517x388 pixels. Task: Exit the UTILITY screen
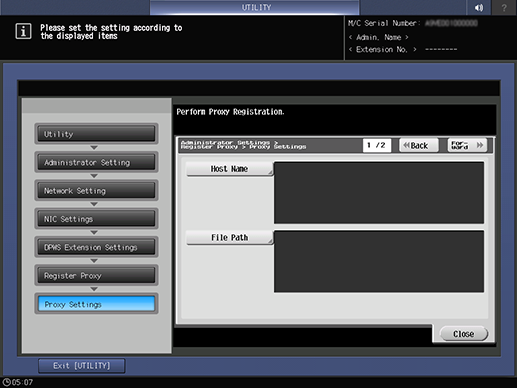coord(82,366)
